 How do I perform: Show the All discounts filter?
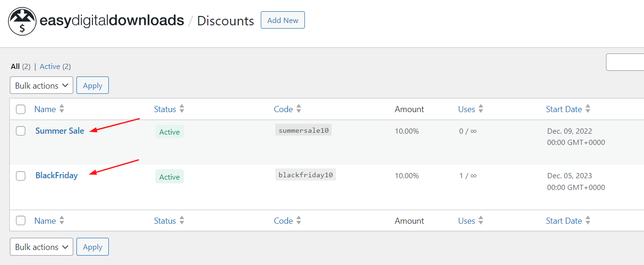click(x=15, y=67)
